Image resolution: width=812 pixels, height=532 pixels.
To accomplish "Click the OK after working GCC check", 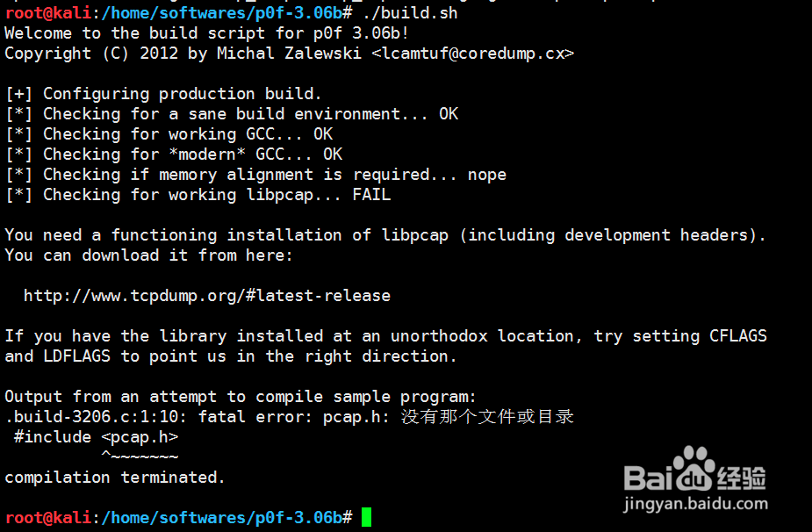I will click(x=323, y=134).
